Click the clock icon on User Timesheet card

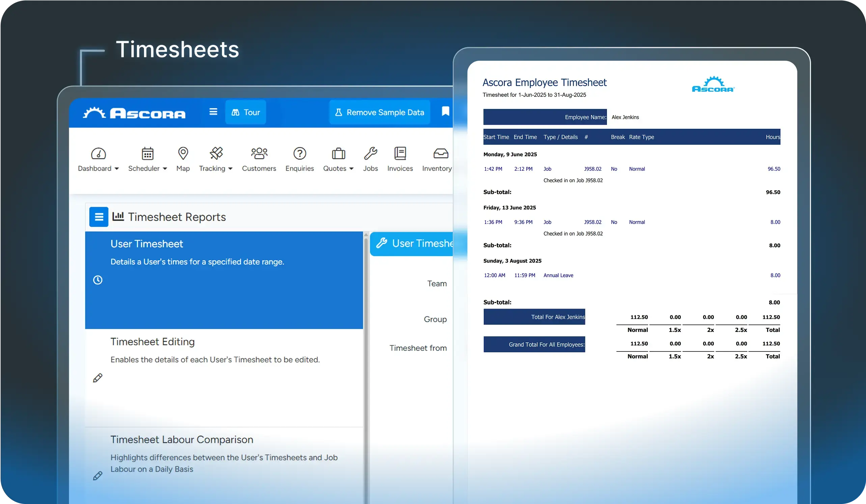98,280
